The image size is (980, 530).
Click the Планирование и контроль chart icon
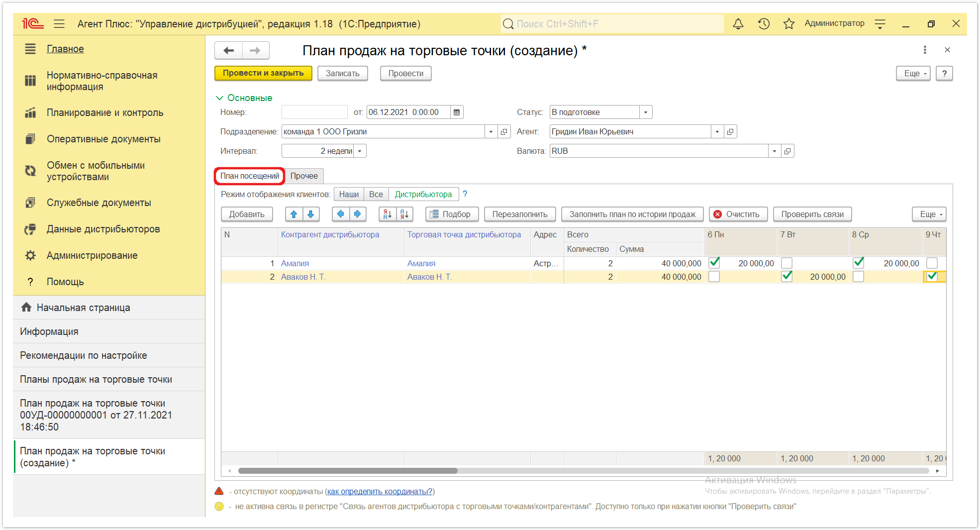click(30, 112)
